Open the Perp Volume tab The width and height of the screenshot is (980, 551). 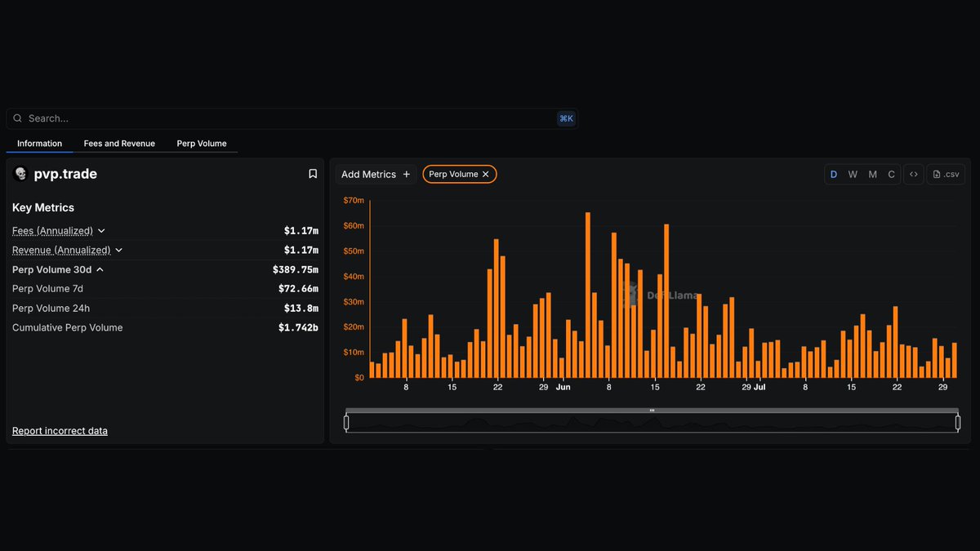pyautogui.click(x=202, y=144)
